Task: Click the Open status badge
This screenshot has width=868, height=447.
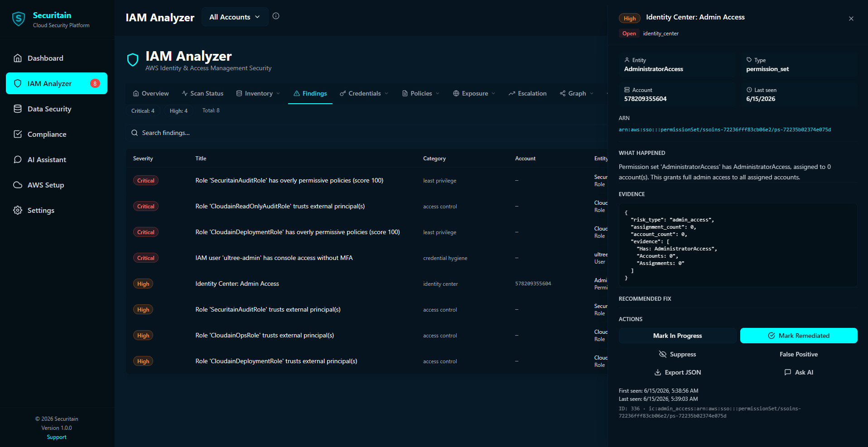Action: [629, 34]
